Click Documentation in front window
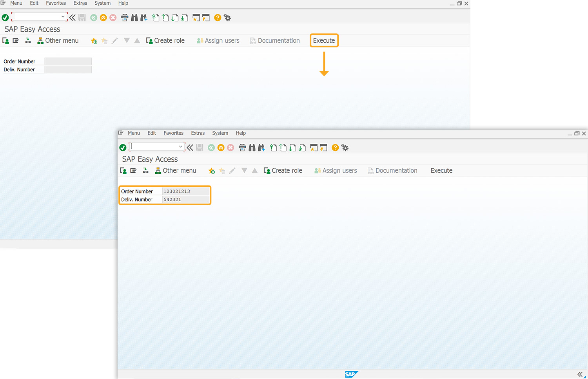 [392, 171]
